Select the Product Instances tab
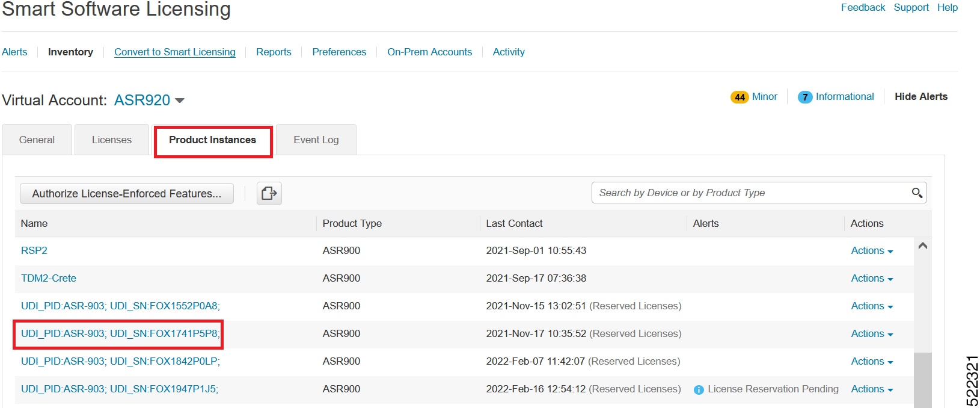This screenshot has width=980, height=408. click(213, 140)
